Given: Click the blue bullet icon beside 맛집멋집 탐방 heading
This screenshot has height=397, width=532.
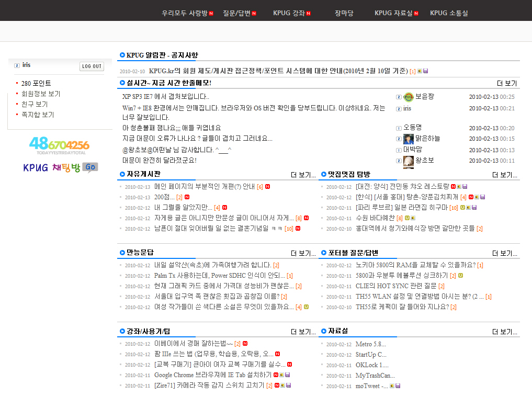Looking at the screenshot, I should (x=324, y=174).
